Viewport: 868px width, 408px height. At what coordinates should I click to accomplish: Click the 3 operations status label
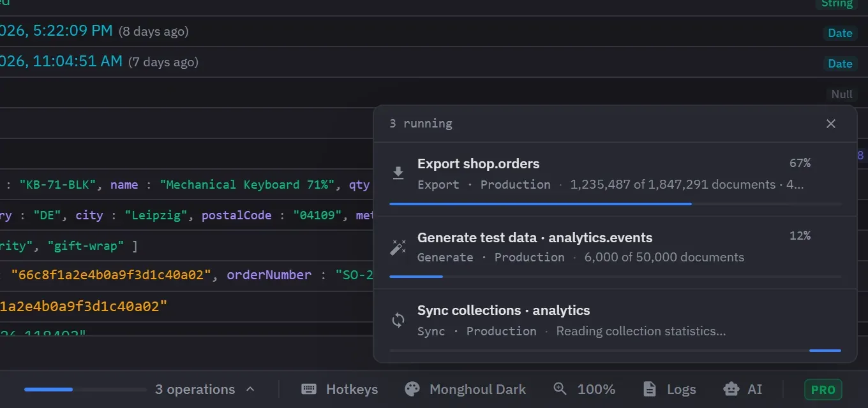click(195, 389)
